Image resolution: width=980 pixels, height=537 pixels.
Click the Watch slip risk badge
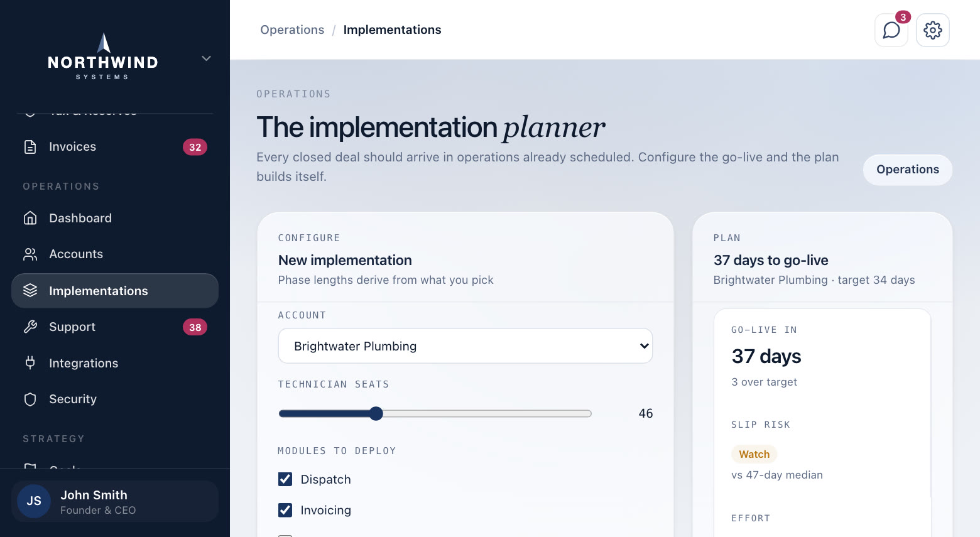(754, 454)
